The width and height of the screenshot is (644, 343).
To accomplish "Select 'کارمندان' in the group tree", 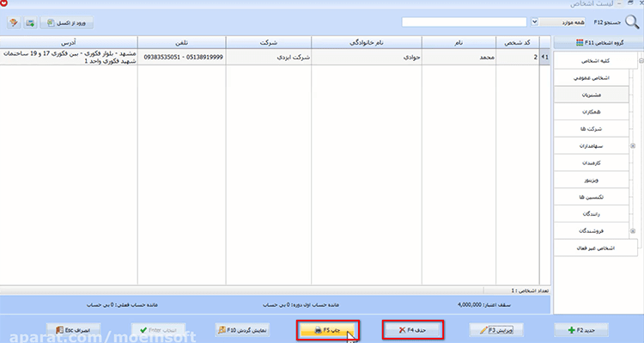I will click(592, 162).
